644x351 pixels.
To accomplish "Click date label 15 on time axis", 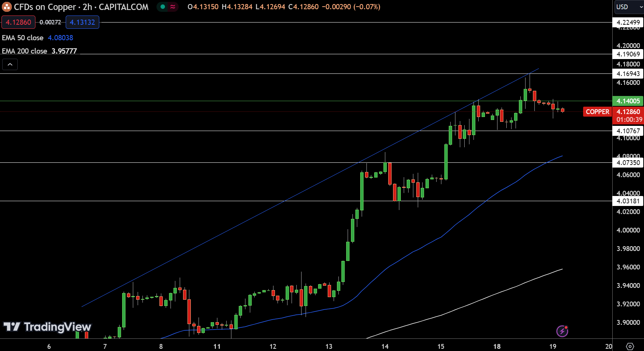I will [x=441, y=347].
